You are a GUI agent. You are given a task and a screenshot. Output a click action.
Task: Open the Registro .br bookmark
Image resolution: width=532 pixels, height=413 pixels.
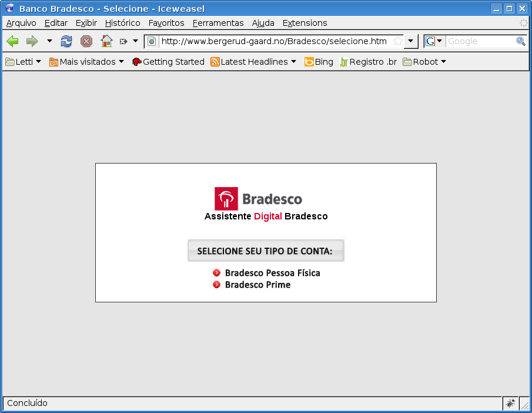click(x=368, y=62)
